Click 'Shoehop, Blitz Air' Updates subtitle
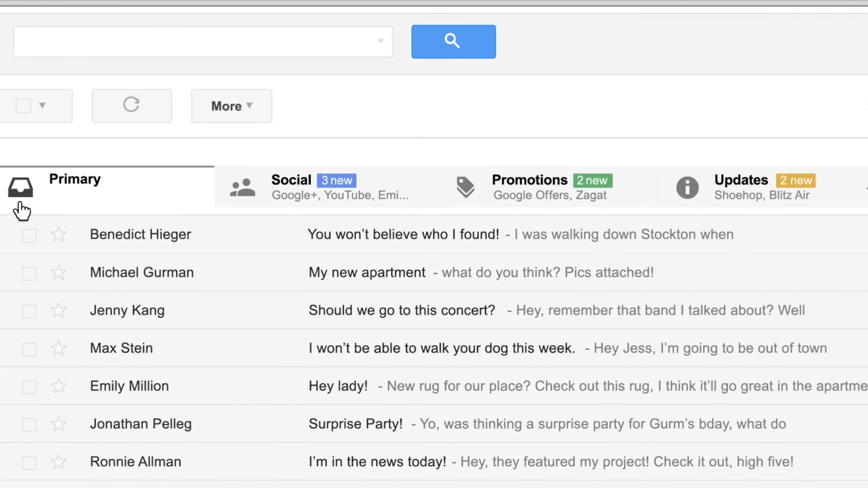The width and height of the screenshot is (868, 488). (x=761, y=195)
